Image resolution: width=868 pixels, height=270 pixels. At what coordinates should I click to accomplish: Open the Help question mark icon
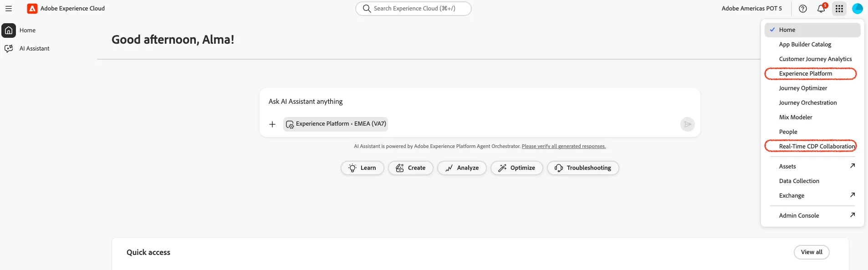803,9
